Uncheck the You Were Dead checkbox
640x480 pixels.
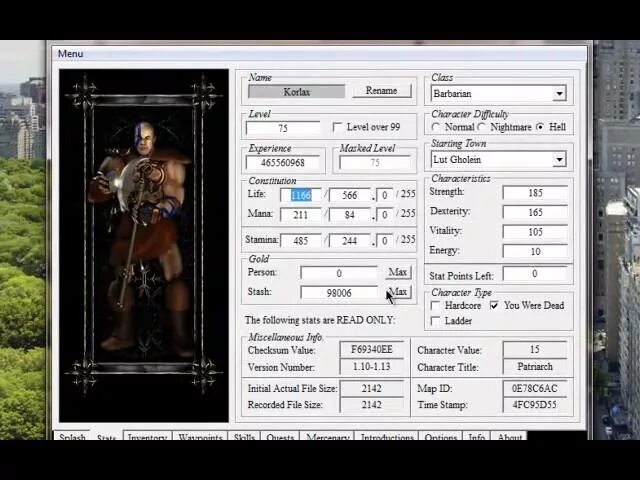[x=494, y=305]
